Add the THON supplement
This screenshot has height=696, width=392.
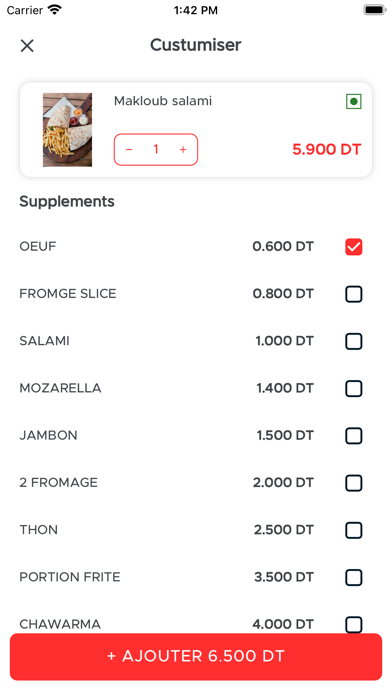point(354,530)
